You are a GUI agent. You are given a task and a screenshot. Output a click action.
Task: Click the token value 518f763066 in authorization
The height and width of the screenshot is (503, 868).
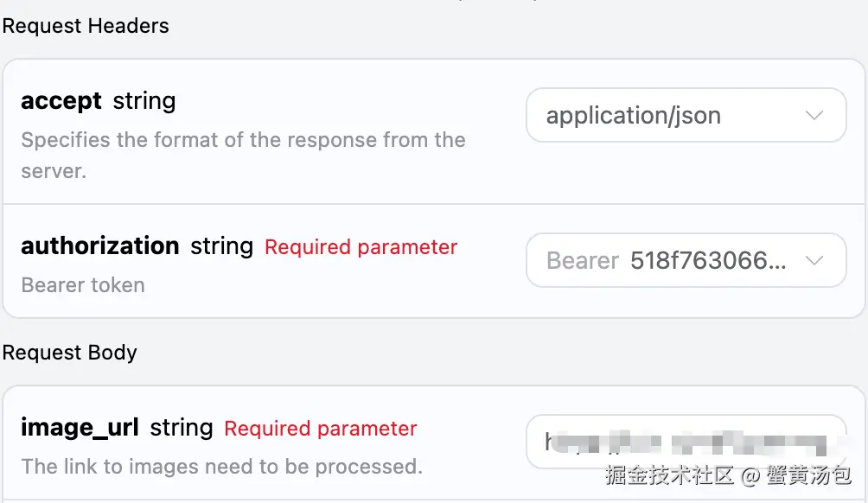(x=708, y=261)
